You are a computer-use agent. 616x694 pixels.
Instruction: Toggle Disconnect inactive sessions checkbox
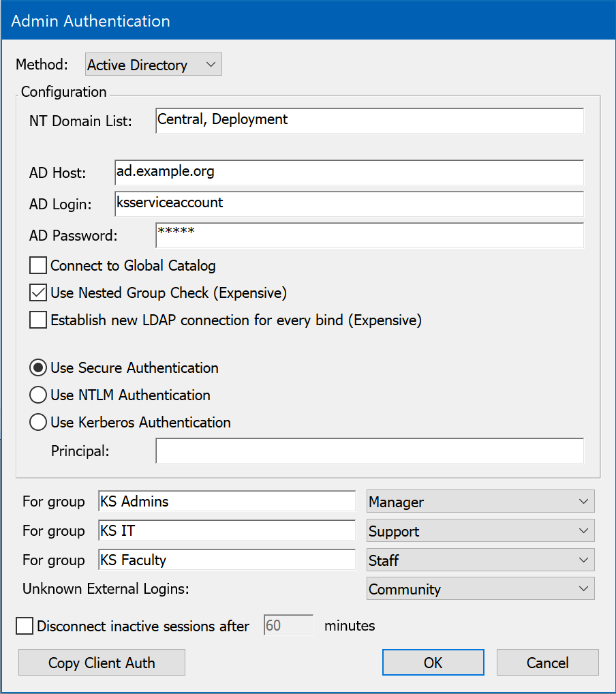25,626
